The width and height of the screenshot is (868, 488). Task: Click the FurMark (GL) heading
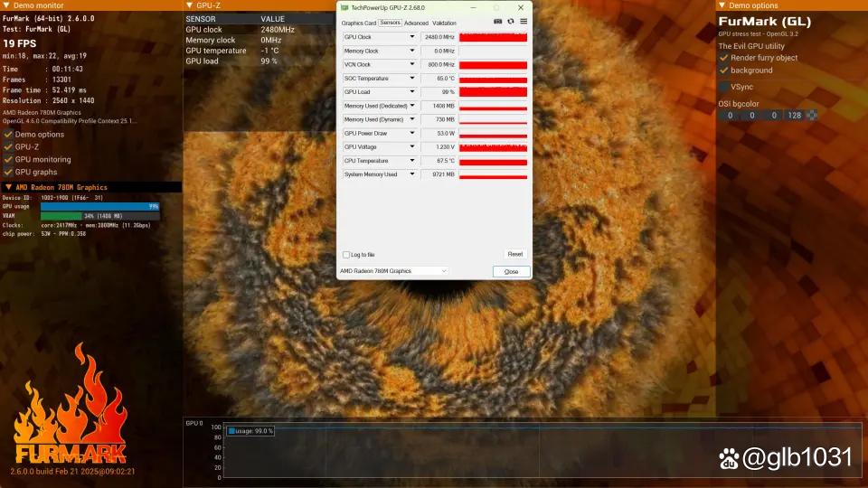[x=765, y=22]
